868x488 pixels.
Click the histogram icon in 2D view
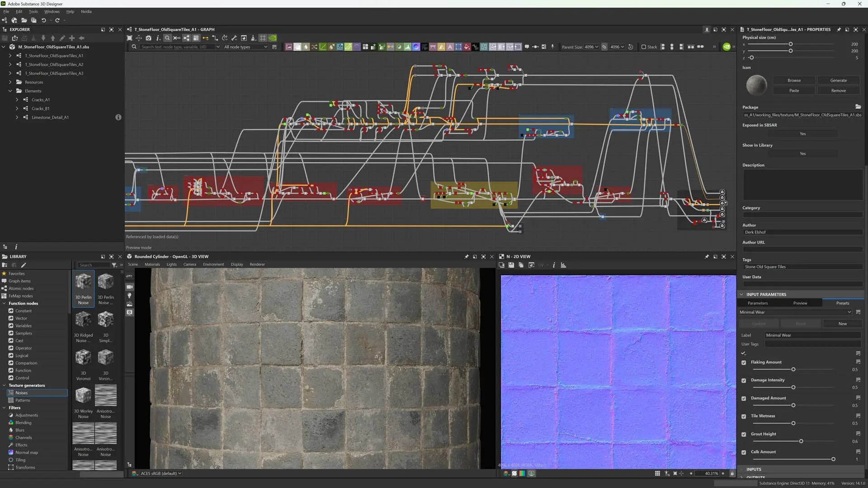click(x=563, y=265)
